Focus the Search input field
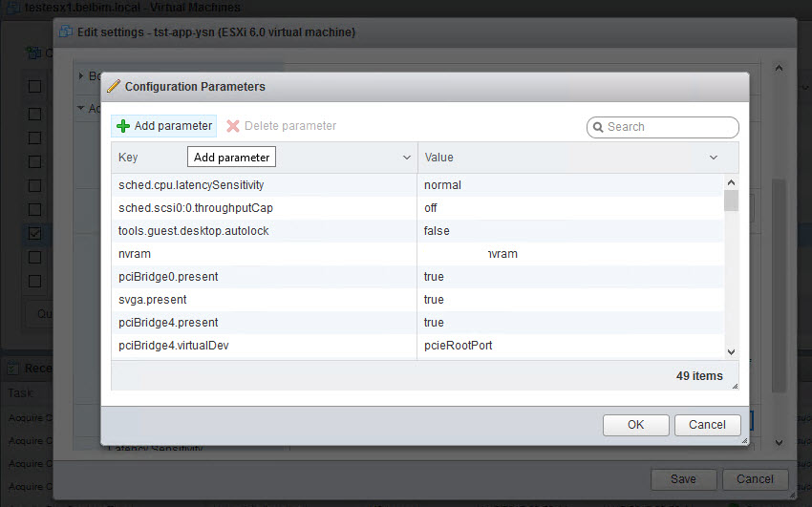This screenshot has width=812, height=507. pyautogui.click(x=669, y=127)
